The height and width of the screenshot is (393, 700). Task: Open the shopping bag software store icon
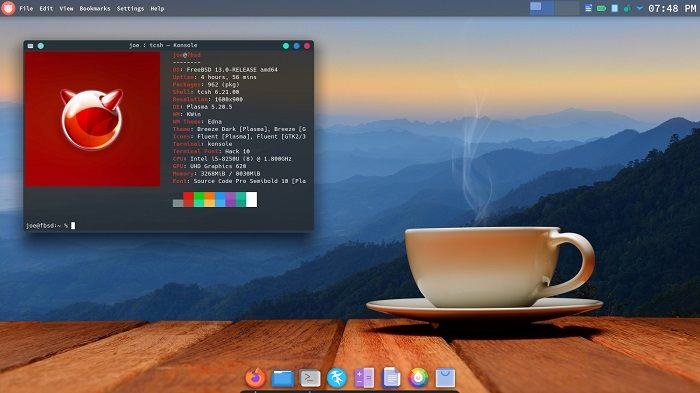[x=446, y=378]
